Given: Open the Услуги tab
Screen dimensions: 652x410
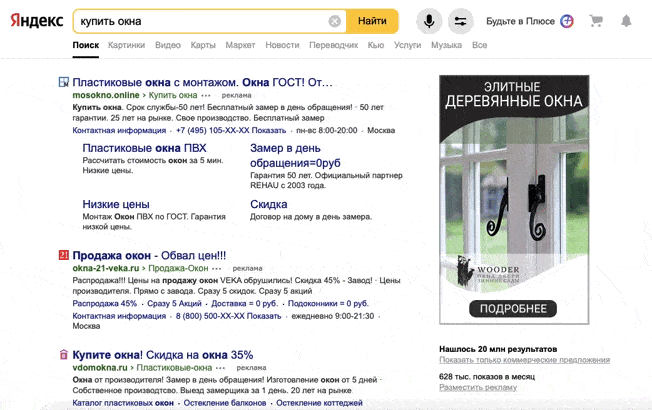Looking at the screenshot, I should [x=408, y=45].
